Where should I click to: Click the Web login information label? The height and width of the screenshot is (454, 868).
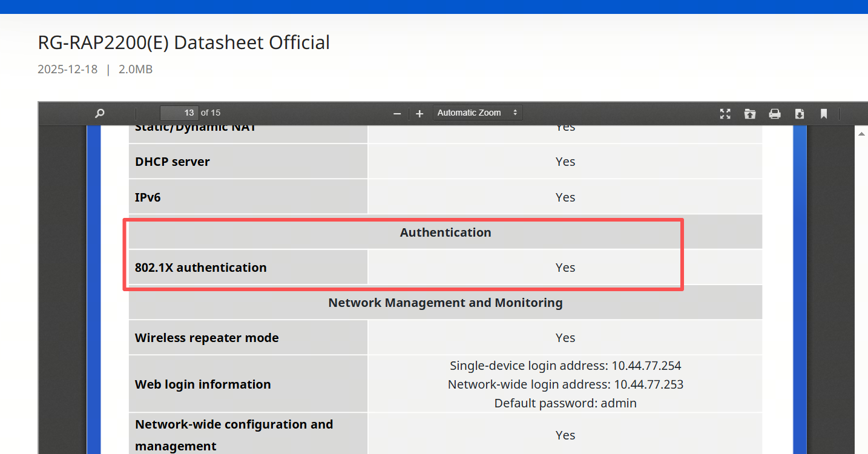[203, 384]
